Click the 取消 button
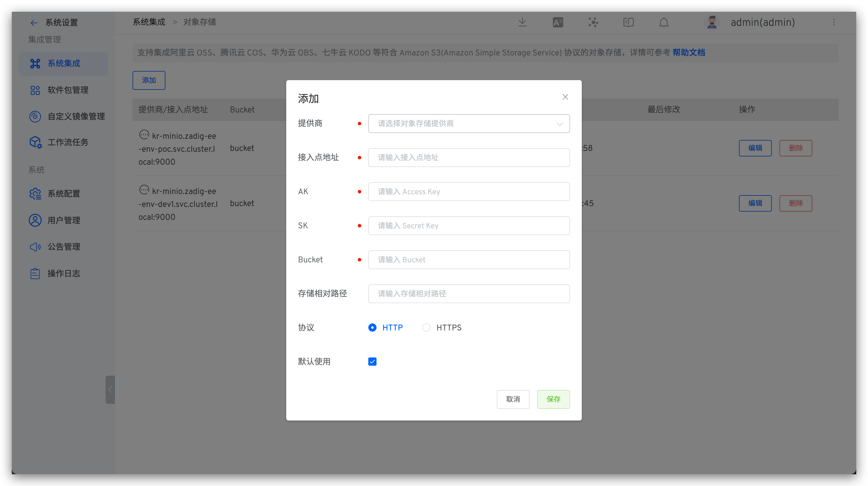868x486 pixels. tap(513, 399)
